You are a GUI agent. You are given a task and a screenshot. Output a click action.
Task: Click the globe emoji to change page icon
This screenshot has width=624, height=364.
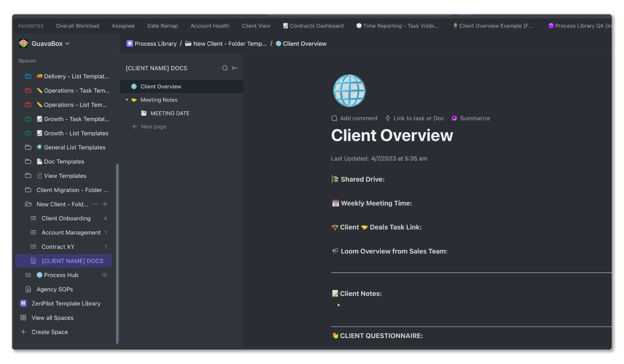(349, 90)
